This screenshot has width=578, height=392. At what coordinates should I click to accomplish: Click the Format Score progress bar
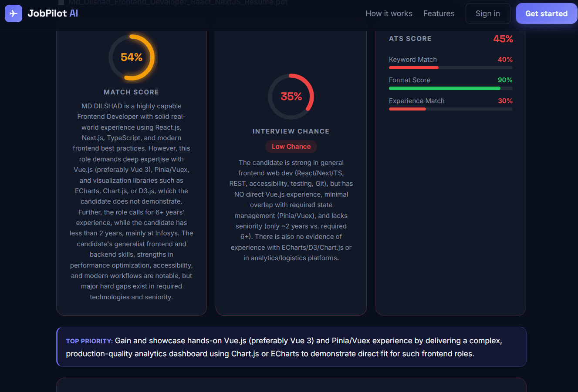[451, 88]
